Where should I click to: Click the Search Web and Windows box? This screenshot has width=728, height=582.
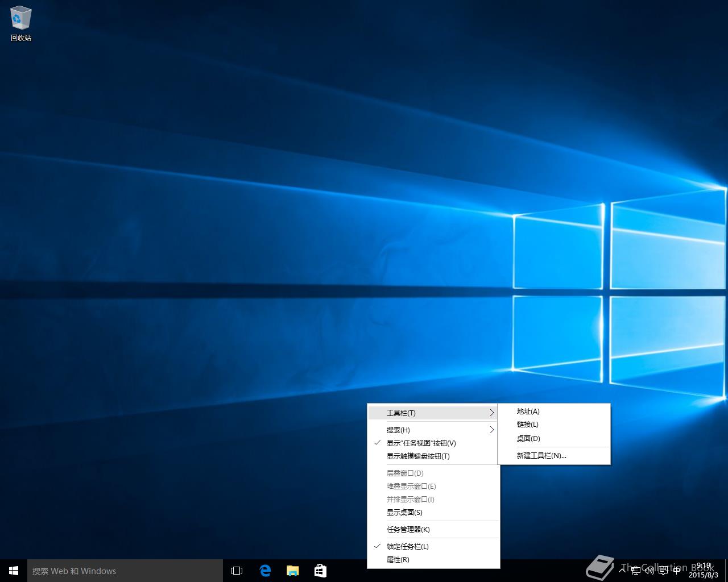125,571
